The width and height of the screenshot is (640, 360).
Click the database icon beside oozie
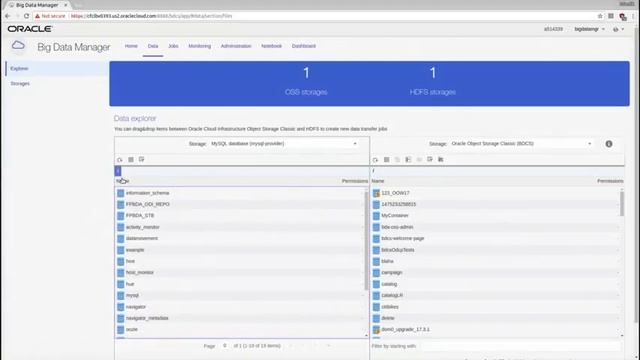pyautogui.click(x=120, y=329)
